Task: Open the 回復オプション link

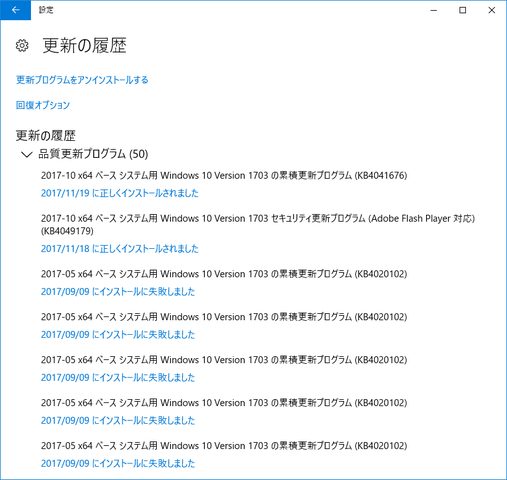Action: pyautogui.click(x=43, y=105)
